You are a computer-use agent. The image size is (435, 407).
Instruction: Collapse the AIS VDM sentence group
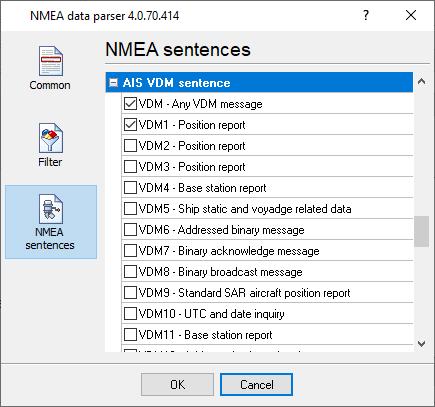tap(114, 83)
